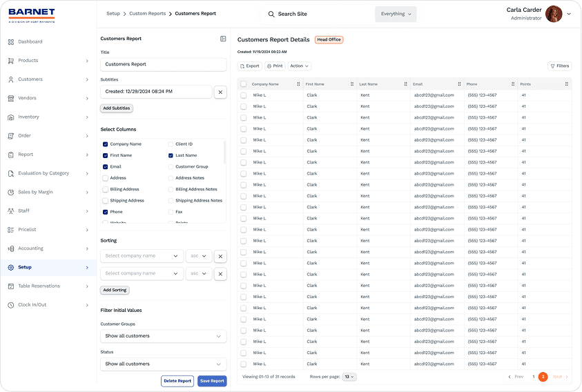
Task: Open the Action dropdown
Action: click(x=300, y=66)
